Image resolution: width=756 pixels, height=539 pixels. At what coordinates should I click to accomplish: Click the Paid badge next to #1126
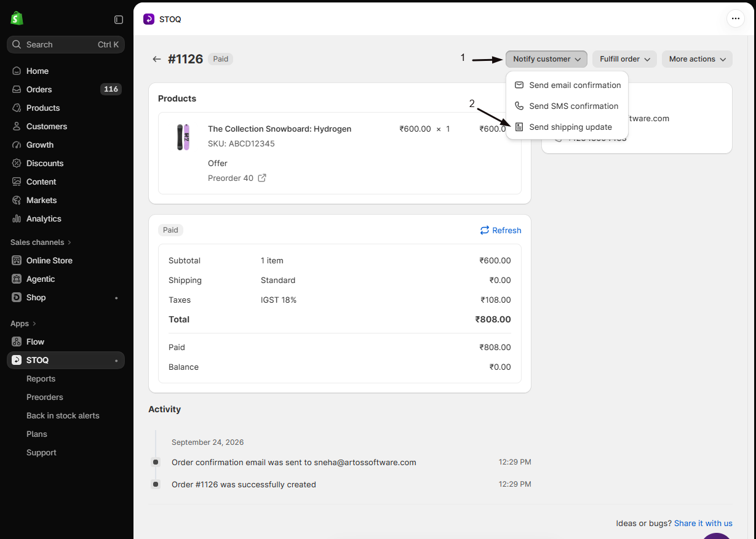pos(221,59)
